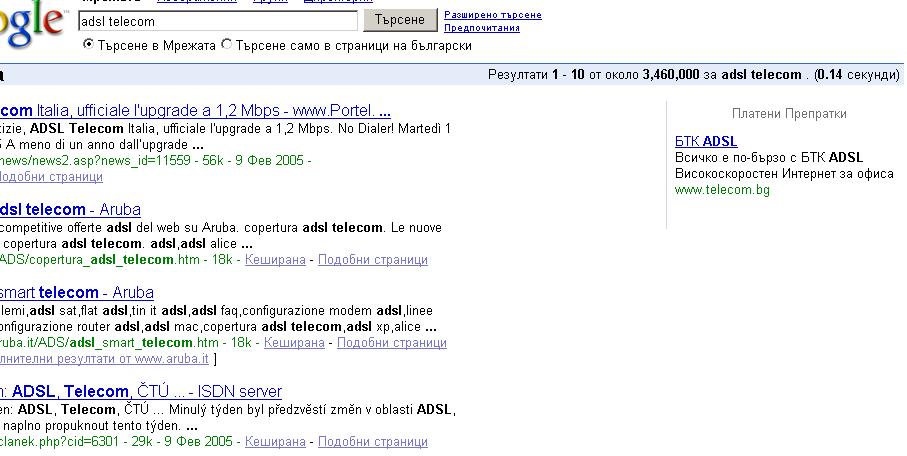Click the Търсене search button
Image resolution: width=907 pixels, height=456 pixels.
click(400, 20)
